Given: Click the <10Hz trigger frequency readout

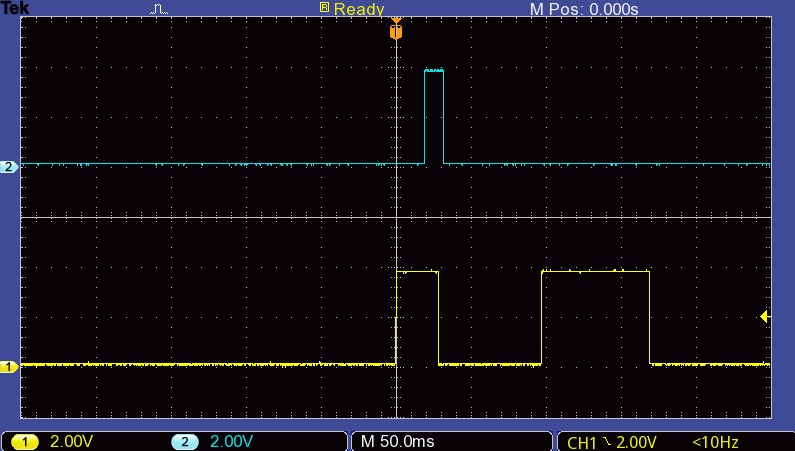Looking at the screenshot, I should click(x=715, y=443).
